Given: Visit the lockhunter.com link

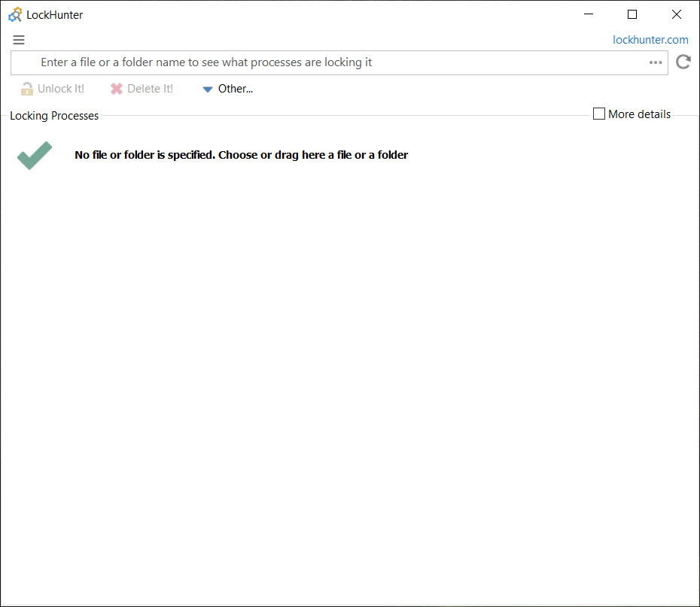Looking at the screenshot, I should [x=650, y=40].
